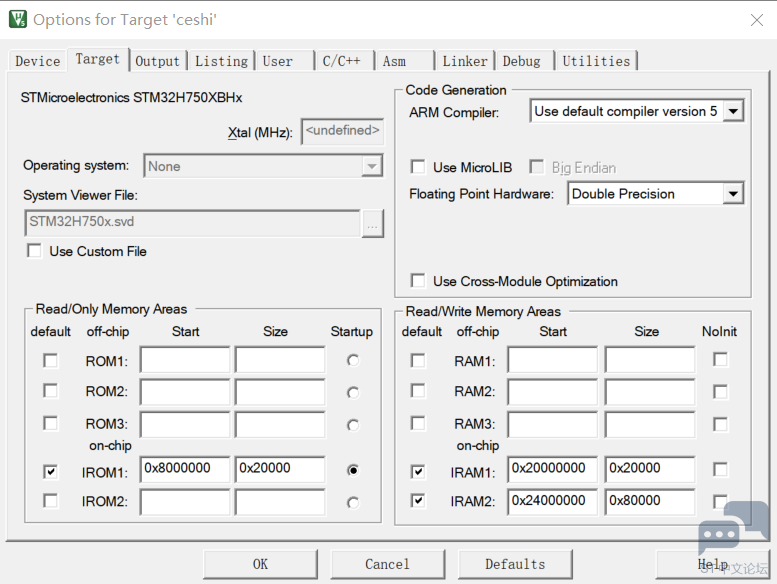Expand the Operating system dropdown
This screenshot has width=777, height=584.
pos(372,166)
